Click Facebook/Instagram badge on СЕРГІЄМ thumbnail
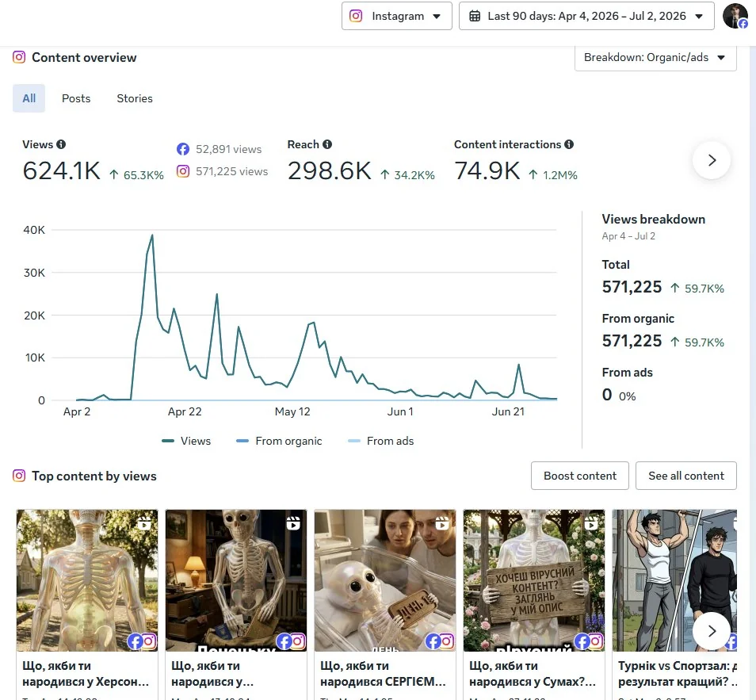The height and width of the screenshot is (700, 756). click(x=440, y=641)
